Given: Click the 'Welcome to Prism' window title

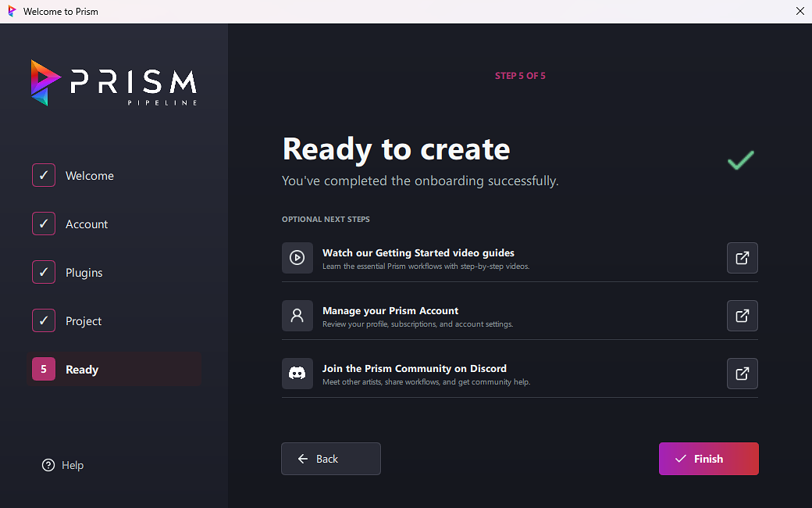Looking at the screenshot, I should (x=61, y=12).
